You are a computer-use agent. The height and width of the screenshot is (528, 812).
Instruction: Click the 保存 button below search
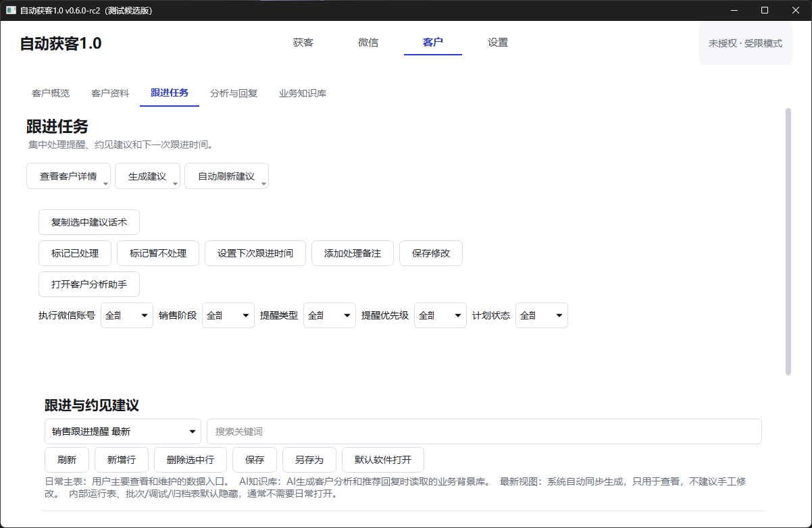(255, 460)
